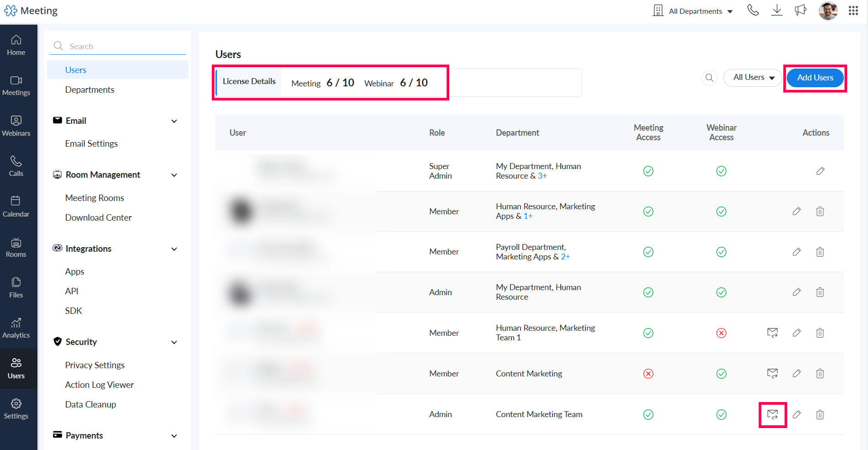Resend invite to Content Marketing Team admin
The height and width of the screenshot is (450, 868).
tap(773, 415)
